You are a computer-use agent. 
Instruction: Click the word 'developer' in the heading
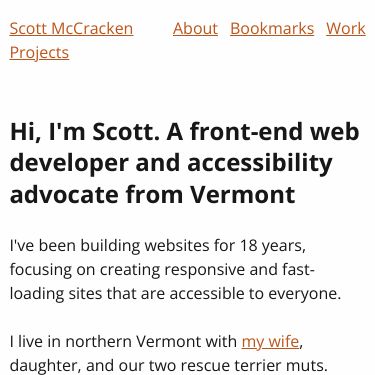[69, 164]
